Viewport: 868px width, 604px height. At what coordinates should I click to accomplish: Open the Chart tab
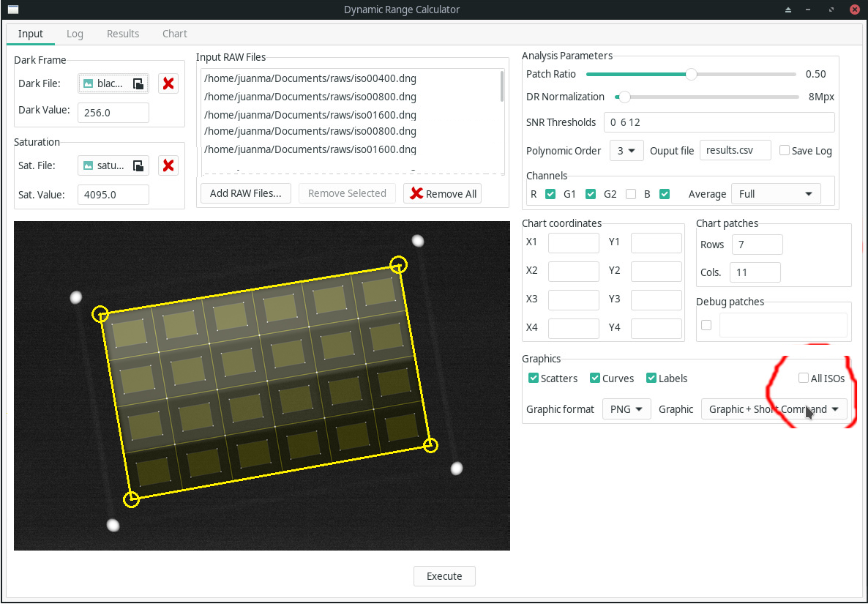175,34
